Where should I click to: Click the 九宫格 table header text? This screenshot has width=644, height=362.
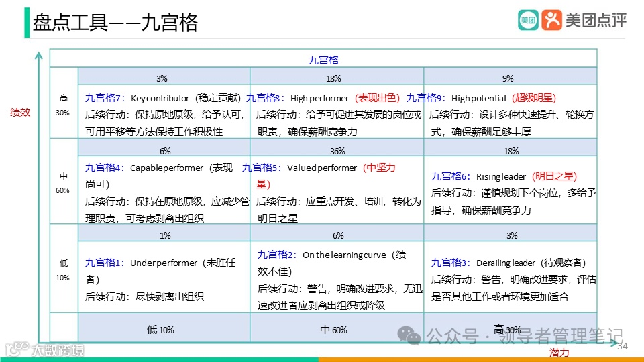coord(323,60)
